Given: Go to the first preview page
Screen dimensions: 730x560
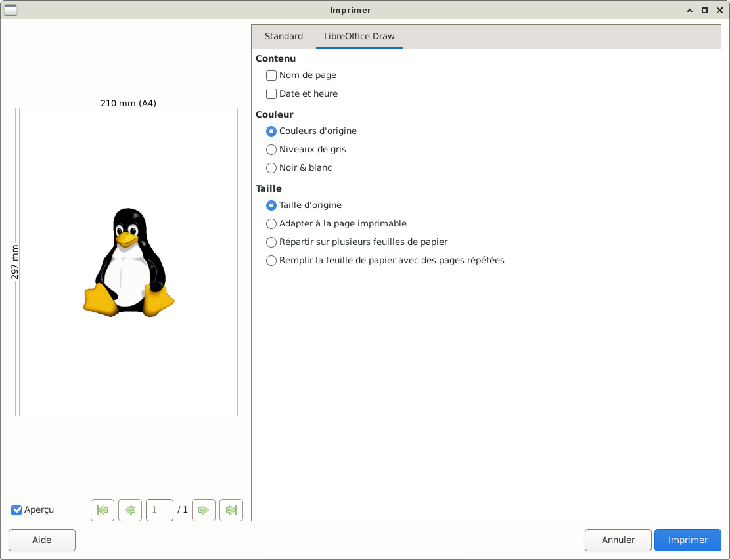Looking at the screenshot, I should point(103,510).
